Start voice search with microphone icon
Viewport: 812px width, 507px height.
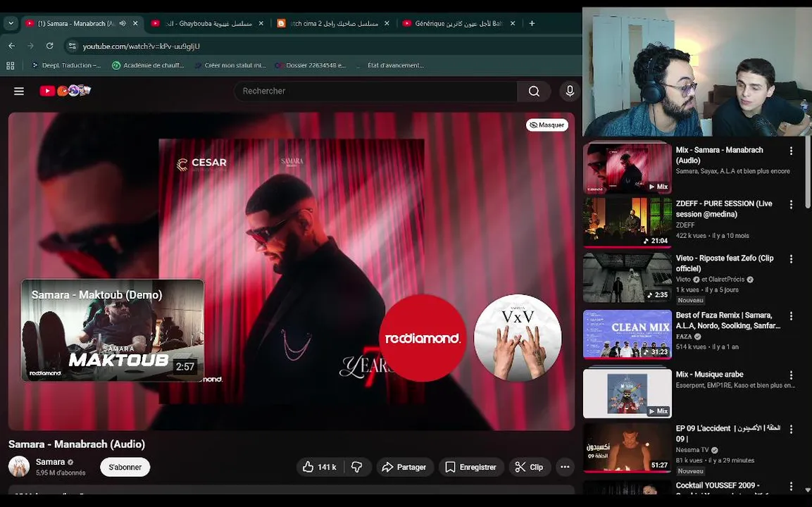(x=570, y=91)
